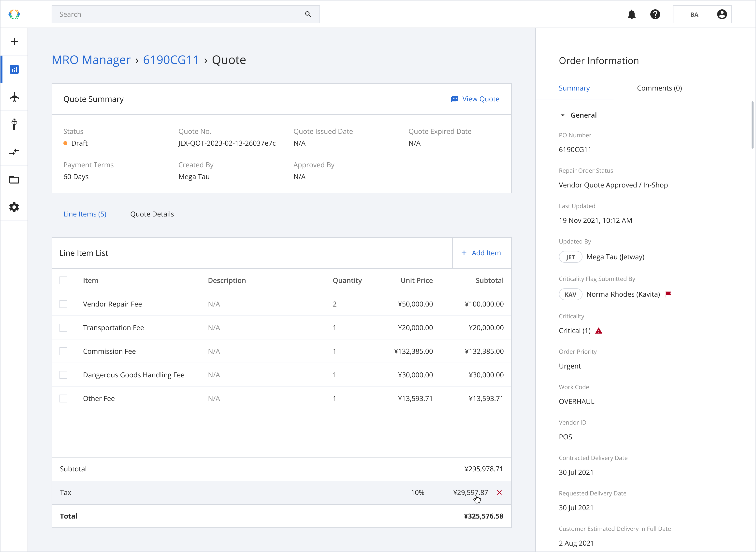This screenshot has width=756, height=552.
Task: Click the Order Information panel scrollbar
Action: pyautogui.click(x=752, y=125)
